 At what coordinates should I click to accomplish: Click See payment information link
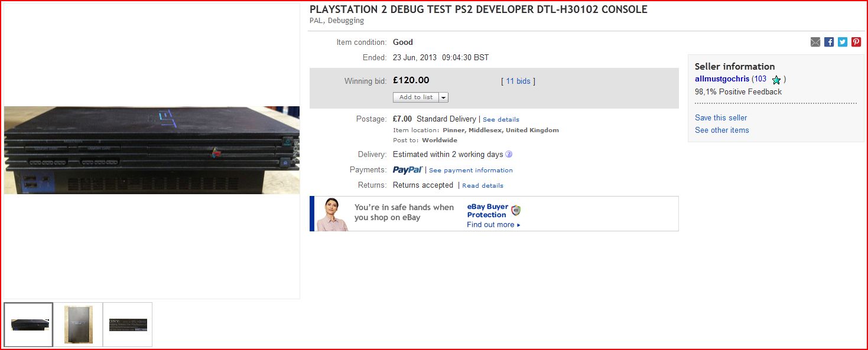(x=471, y=171)
